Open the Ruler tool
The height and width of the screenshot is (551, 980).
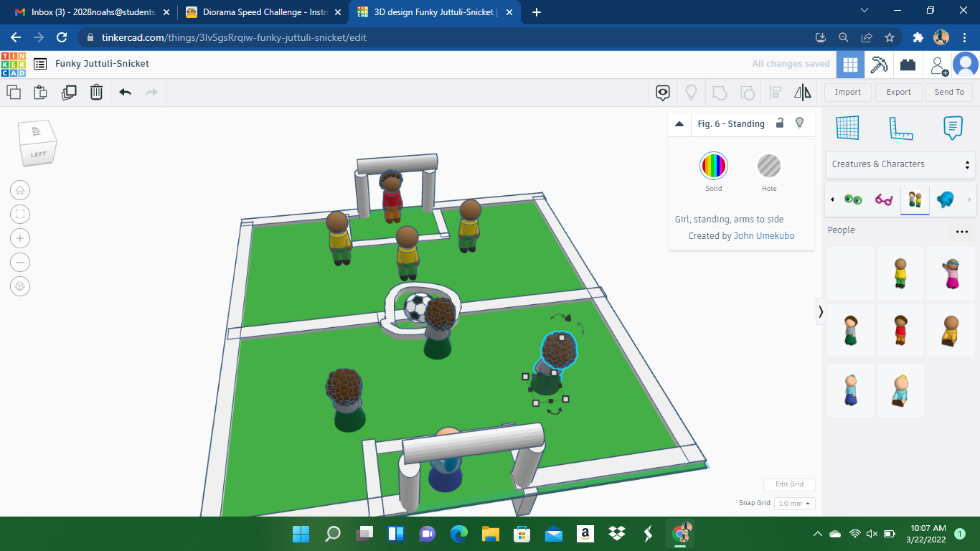coord(900,128)
